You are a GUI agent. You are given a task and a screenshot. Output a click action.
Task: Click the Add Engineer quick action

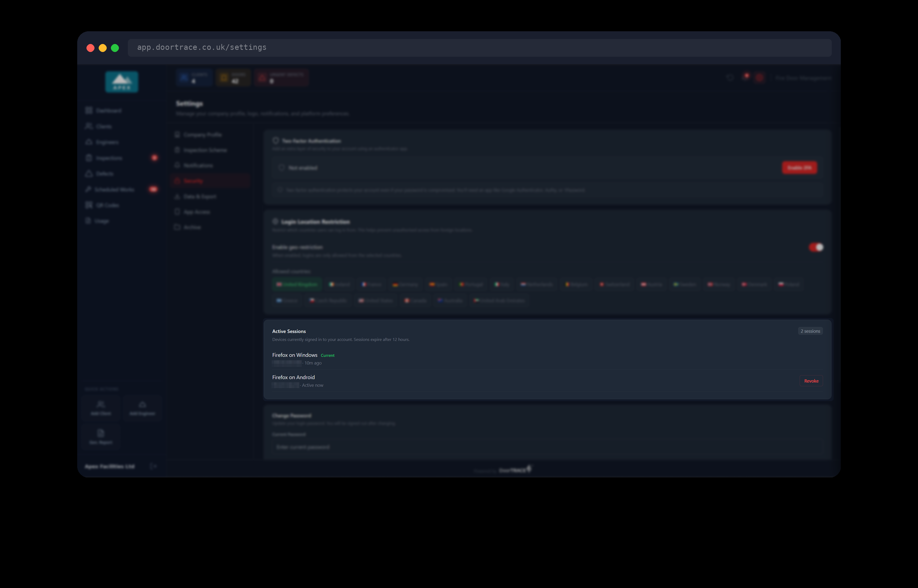[142, 408]
